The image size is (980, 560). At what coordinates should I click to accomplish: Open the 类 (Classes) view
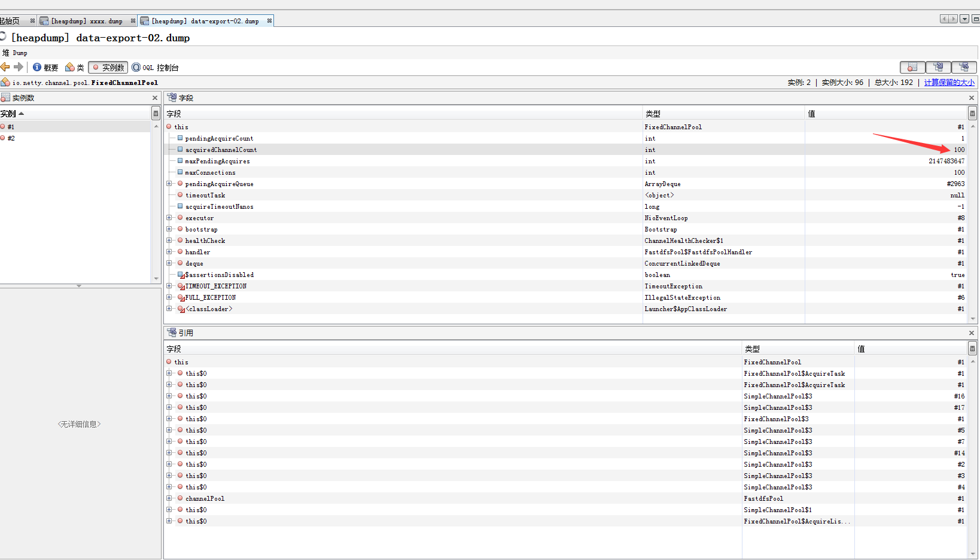point(75,68)
